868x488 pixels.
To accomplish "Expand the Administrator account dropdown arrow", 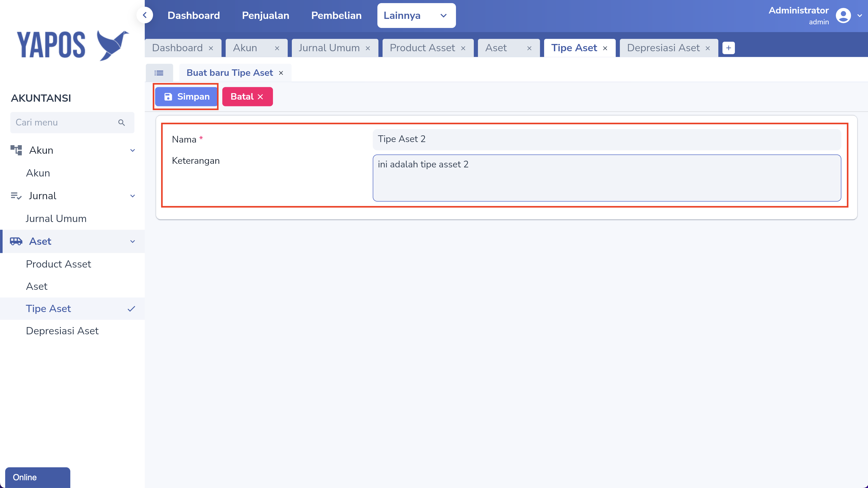I will [859, 16].
